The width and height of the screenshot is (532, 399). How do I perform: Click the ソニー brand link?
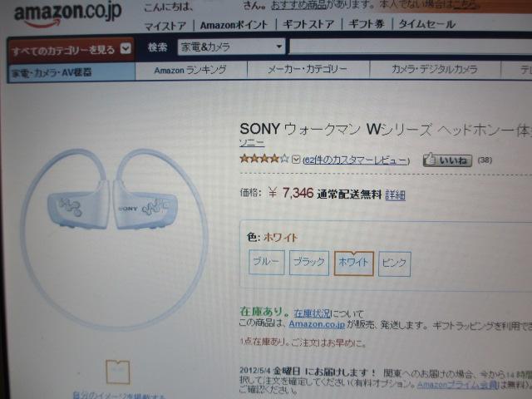(252, 143)
